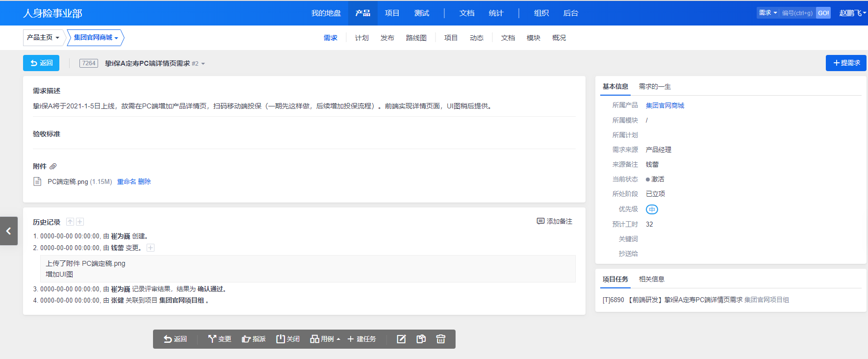Viewport: 868px width, 359px height.
Task: Click 关闭 (close) in the bottom toolbar
Action: [x=288, y=339]
